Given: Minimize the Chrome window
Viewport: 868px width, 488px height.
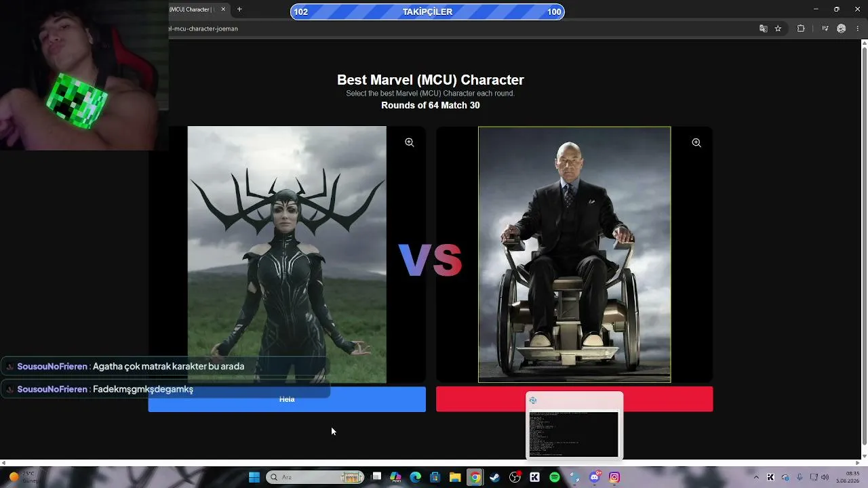Looking at the screenshot, I should 816,9.
